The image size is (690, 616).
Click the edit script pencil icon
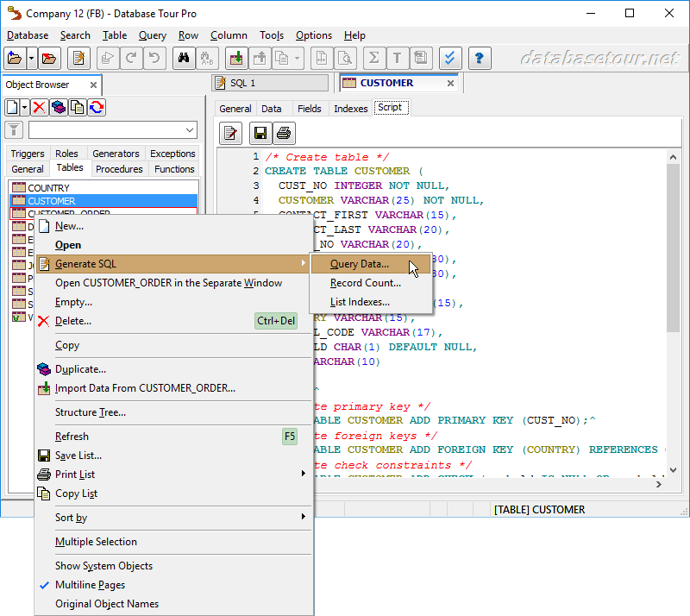coord(230,133)
